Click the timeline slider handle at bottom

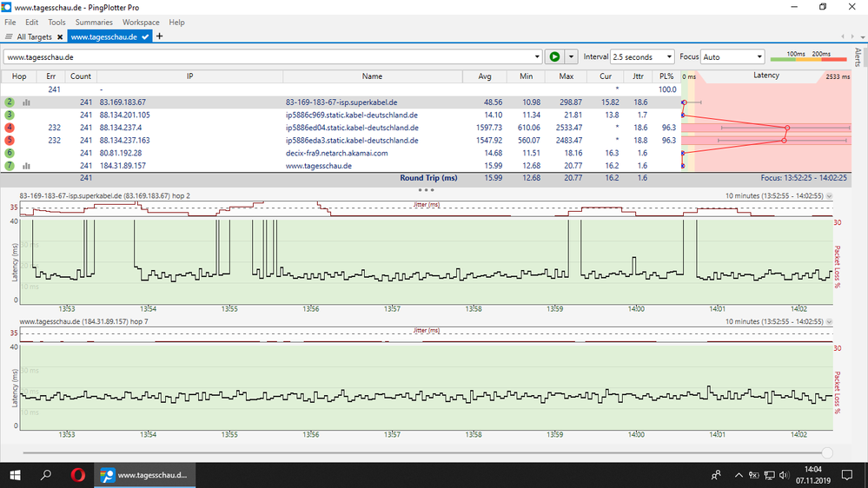pyautogui.click(x=826, y=452)
